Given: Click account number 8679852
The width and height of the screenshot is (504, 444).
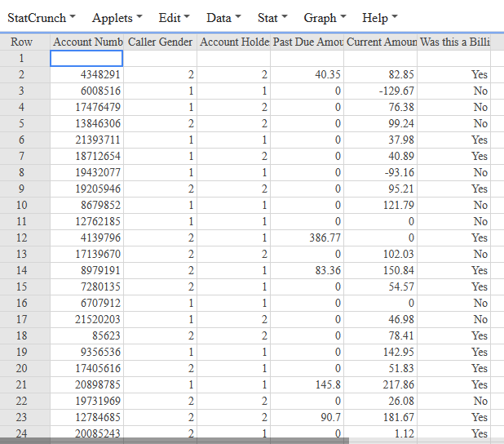Looking at the screenshot, I should click(86, 206).
